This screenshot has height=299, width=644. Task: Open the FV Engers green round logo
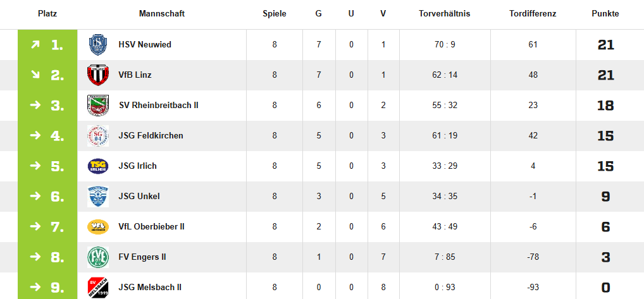[98, 257]
